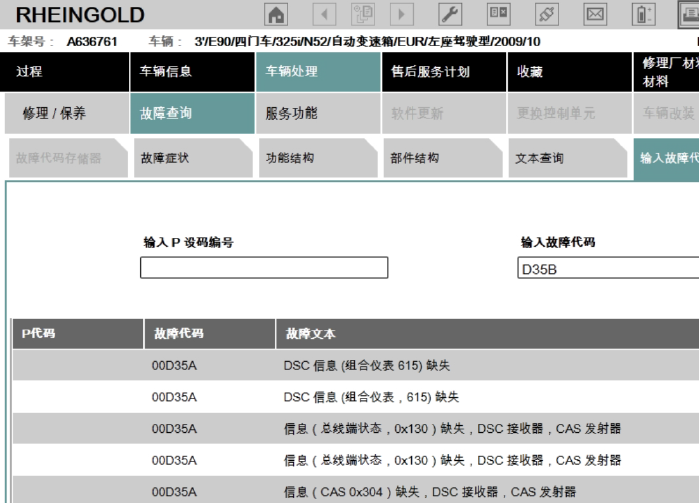Click the greyed 更换控制单元 sub-tab

tap(570, 113)
